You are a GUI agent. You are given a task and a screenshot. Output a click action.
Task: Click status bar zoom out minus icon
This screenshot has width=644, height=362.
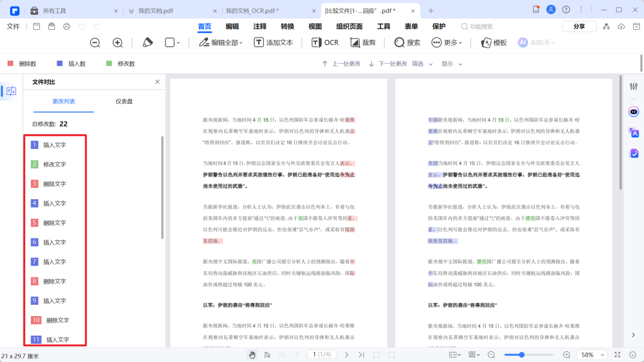point(491,355)
